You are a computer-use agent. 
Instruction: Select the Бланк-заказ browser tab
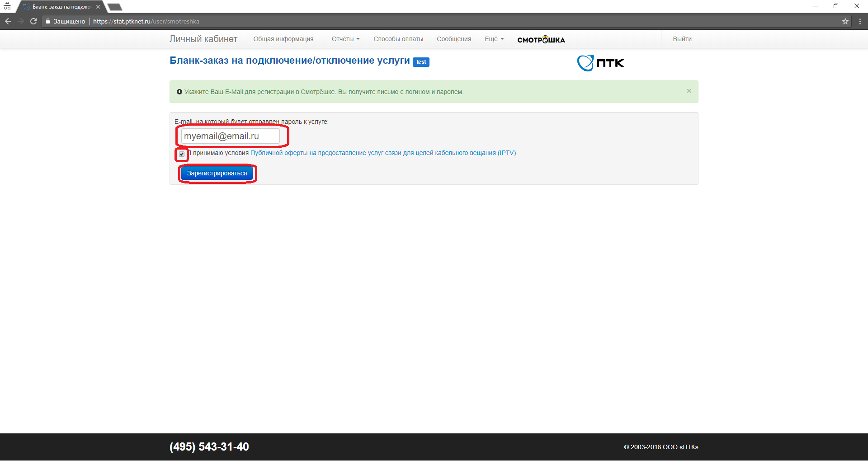coord(61,7)
